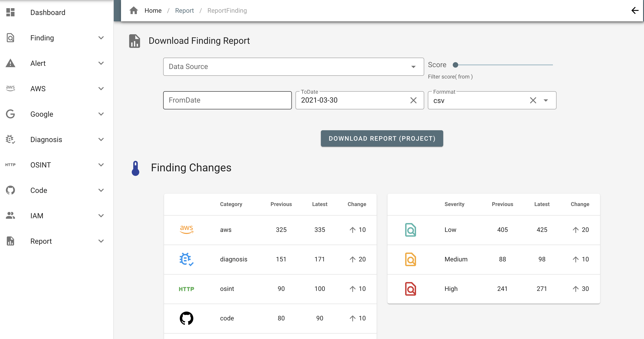Viewport: 644px width, 339px height.
Task: Click the orange aws logo in category table
Action: (186, 230)
